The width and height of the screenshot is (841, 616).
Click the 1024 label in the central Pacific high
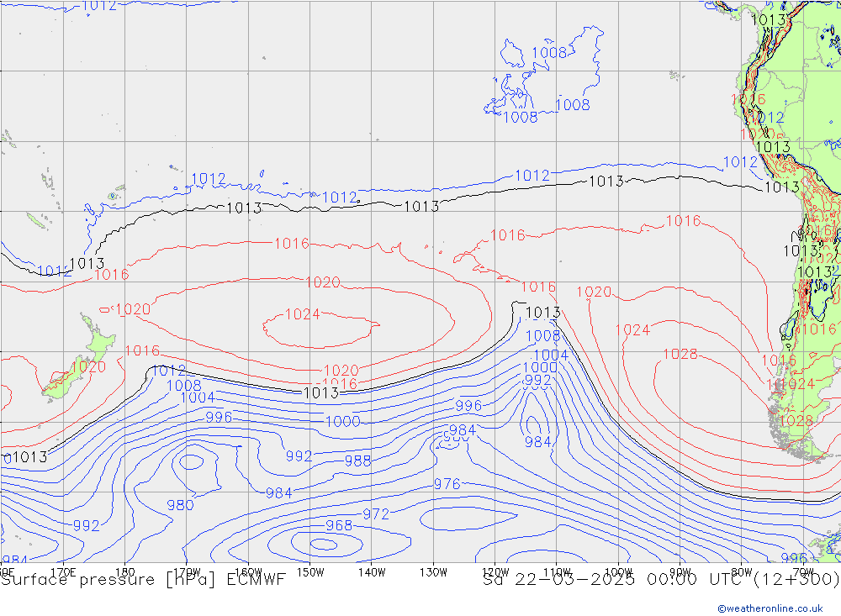point(302,314)
